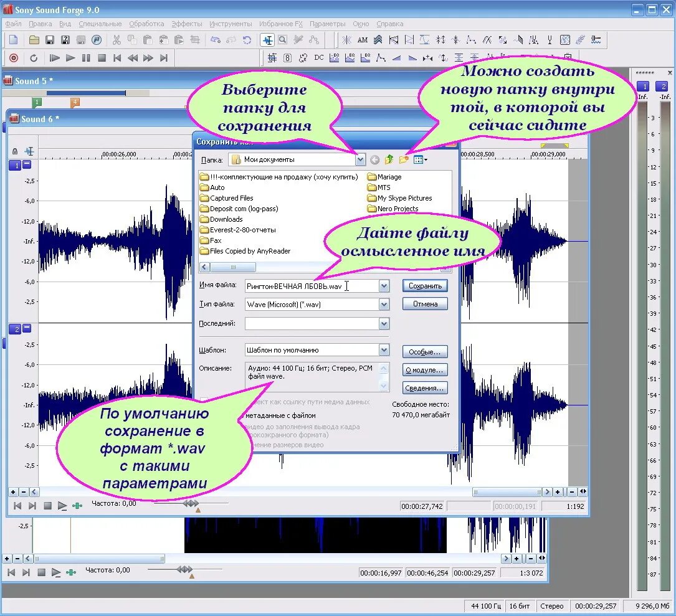Select the Edit tool in the main toolbar
This screenshot has height=616, width=676.
pos(267,40)
